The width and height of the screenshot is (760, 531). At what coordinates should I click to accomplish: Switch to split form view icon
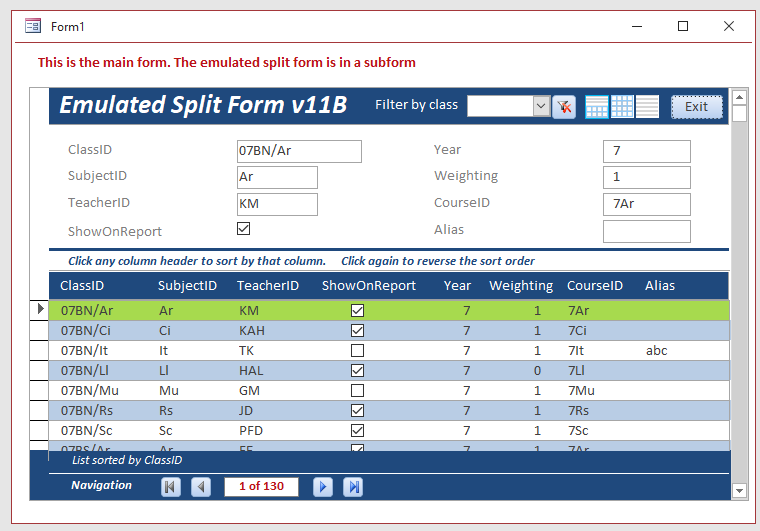pos(597,107)
